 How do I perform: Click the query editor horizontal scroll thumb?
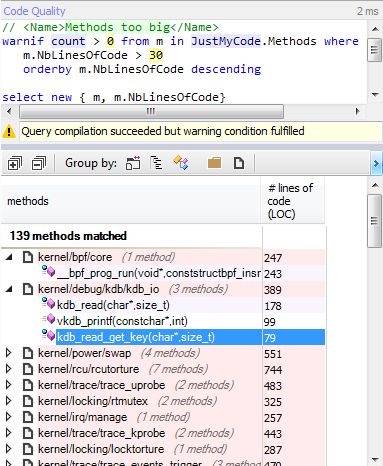click(152, 111)
